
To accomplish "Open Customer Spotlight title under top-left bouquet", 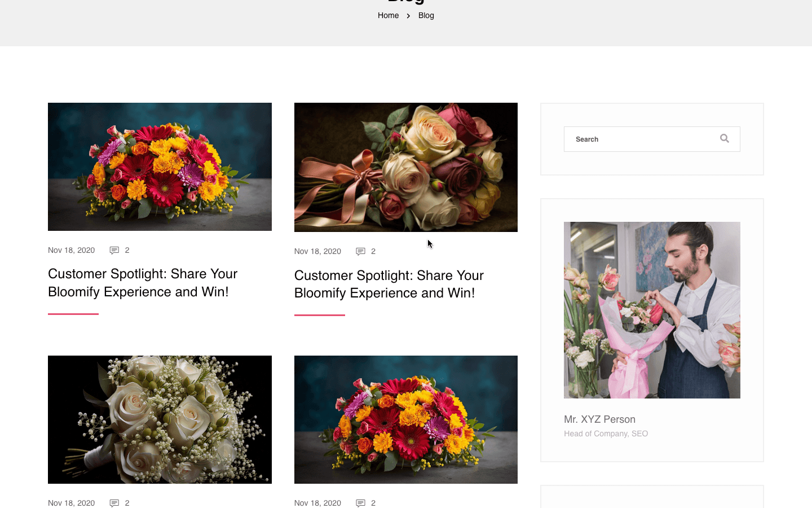I will tap(143, 283).
